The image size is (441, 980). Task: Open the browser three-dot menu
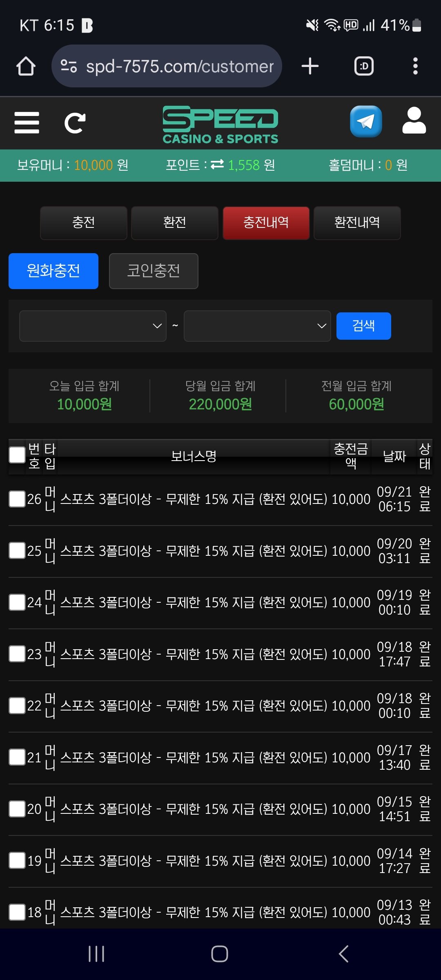tap(415, 66)
